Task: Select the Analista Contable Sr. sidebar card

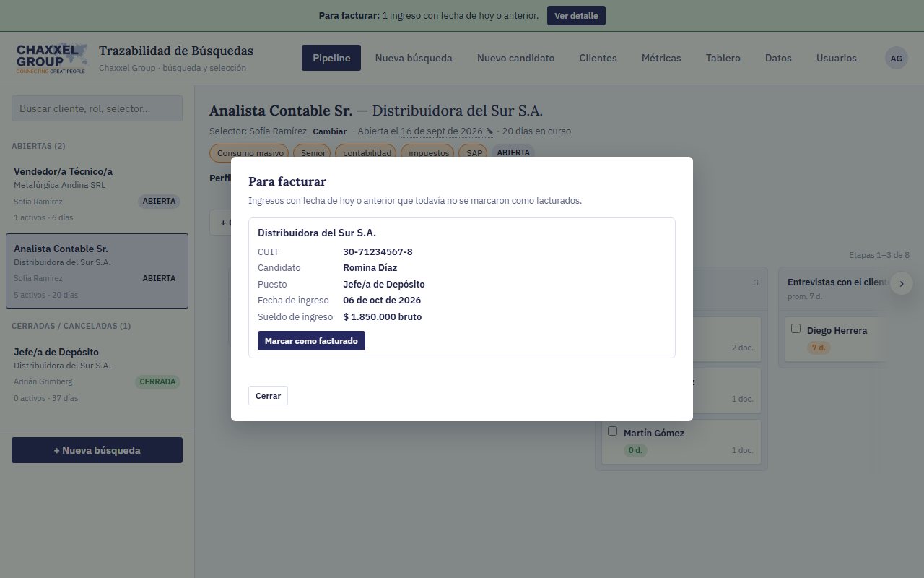Action: click(x=97, y=271)
